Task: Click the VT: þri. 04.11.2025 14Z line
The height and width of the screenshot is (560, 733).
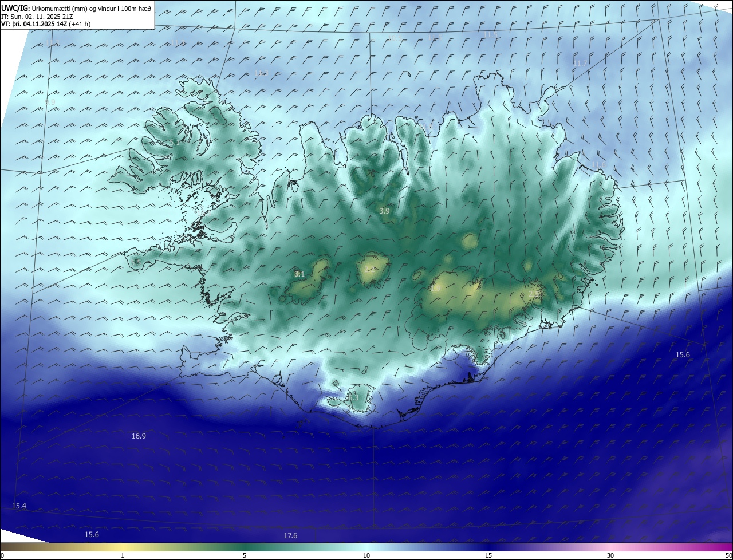Action: pyautogui.click(x=46, y=24)
